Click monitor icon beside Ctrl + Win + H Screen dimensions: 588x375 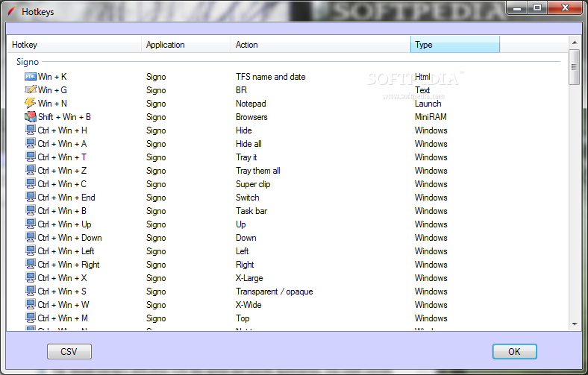tap(31, 130)
